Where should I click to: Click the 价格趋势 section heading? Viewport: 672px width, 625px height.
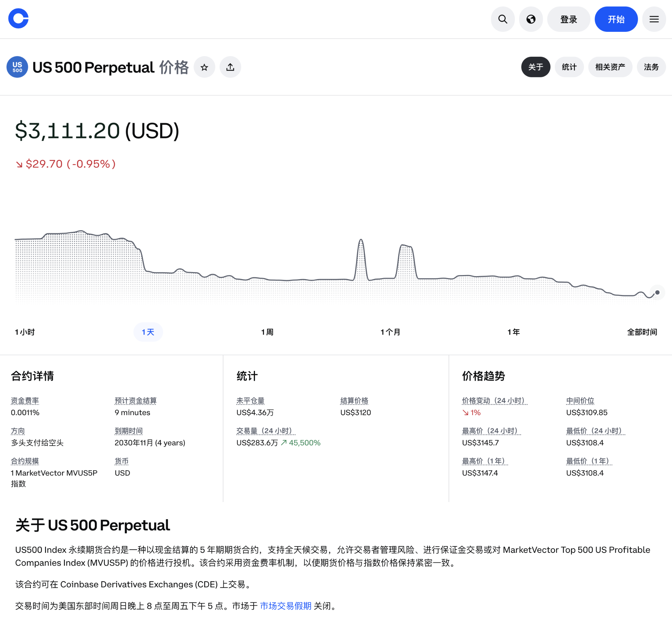[483, 376]
